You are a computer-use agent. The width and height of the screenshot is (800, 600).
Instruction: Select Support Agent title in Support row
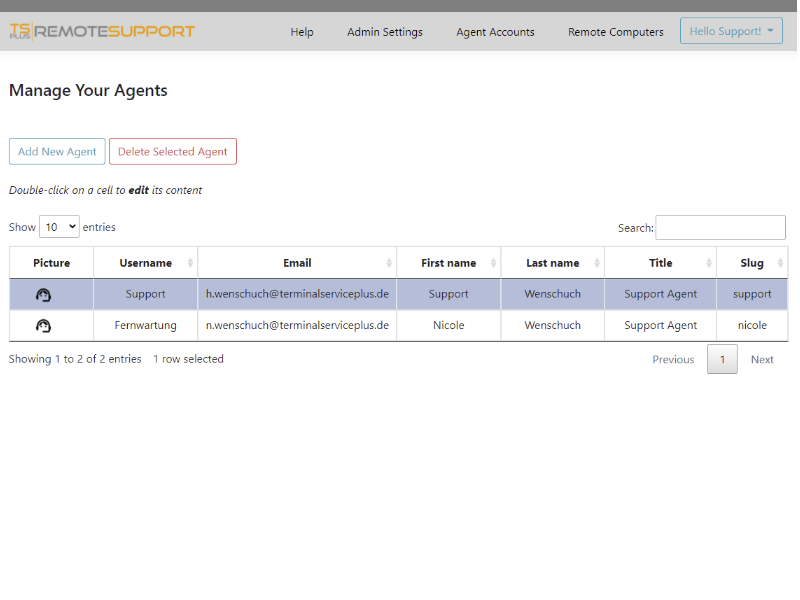[660, 294]
